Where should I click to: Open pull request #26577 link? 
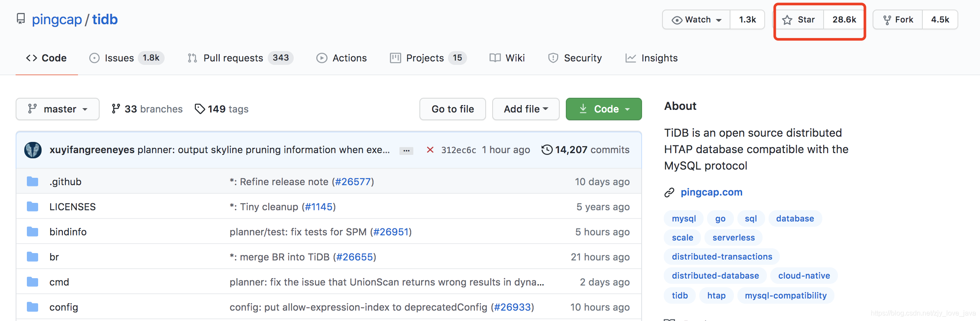pyautogui.click(x=353, y=182)
